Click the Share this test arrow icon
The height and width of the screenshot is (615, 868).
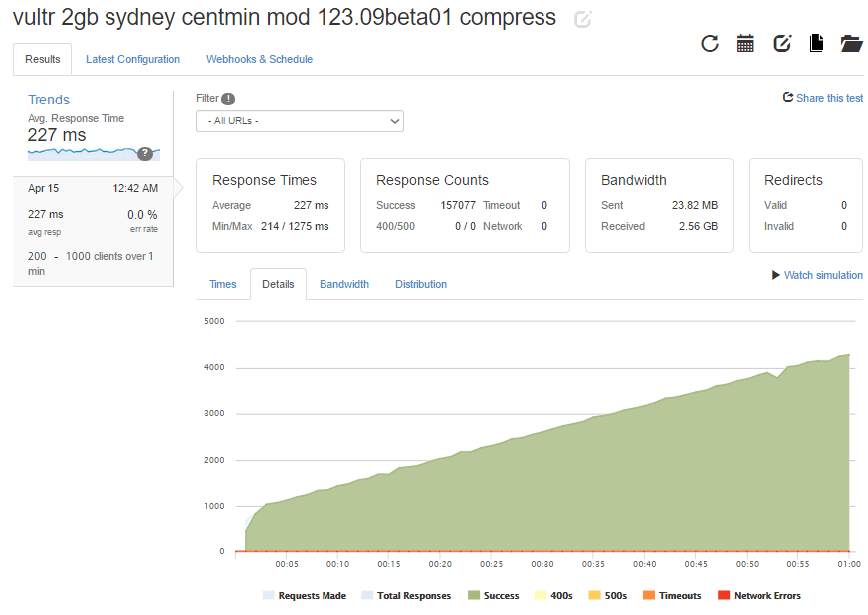click(x=788, y=97)
